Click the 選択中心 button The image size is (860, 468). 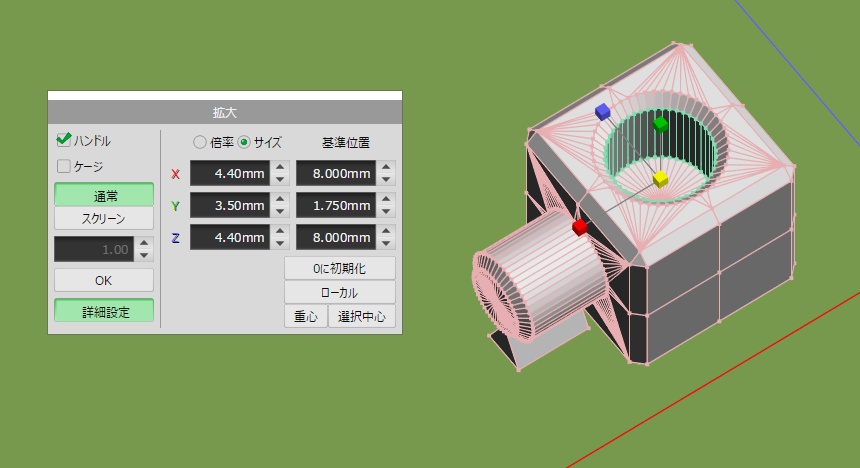[361, 316]
